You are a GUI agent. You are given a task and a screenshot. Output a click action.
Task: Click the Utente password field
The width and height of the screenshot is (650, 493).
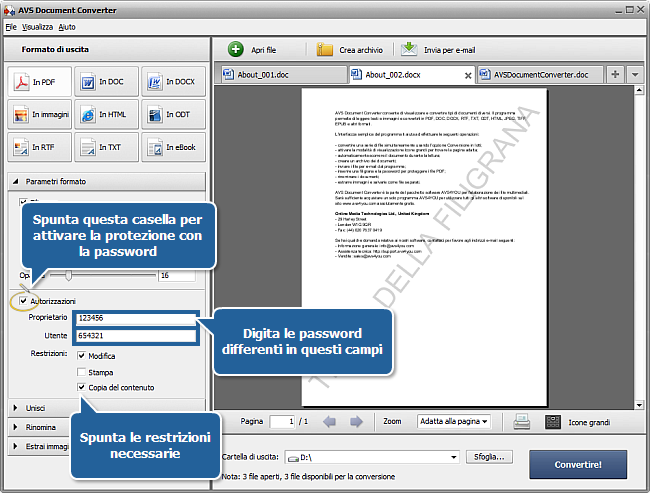[x=136, y=336]
